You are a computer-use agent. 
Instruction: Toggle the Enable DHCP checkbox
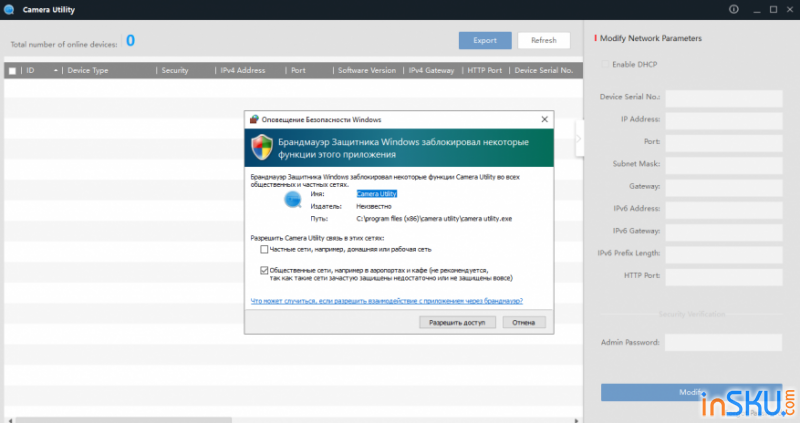click(605, 64)
